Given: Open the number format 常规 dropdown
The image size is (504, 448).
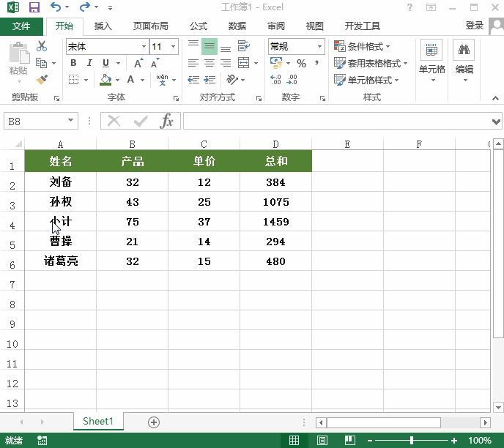Looking at the screenshot, I should point(319,47).
